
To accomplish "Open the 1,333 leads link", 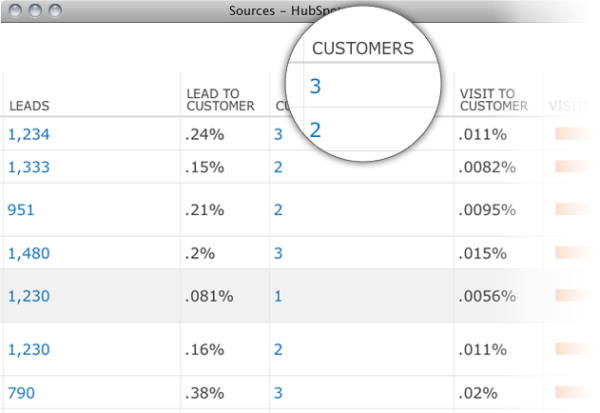I will point(27,167).
